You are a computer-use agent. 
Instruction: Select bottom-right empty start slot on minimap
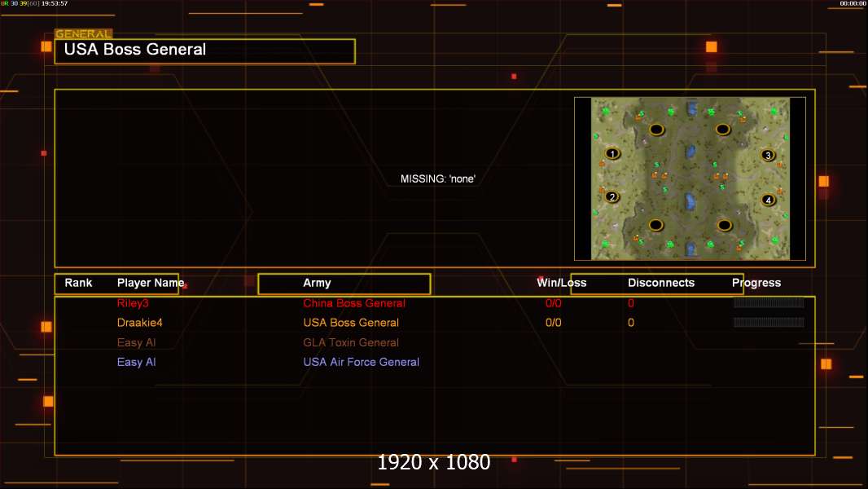pos(725,225)
